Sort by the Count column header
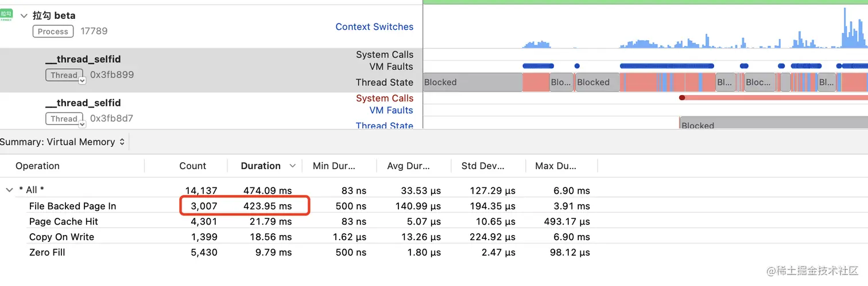868x286 pixels. [193, 166]
